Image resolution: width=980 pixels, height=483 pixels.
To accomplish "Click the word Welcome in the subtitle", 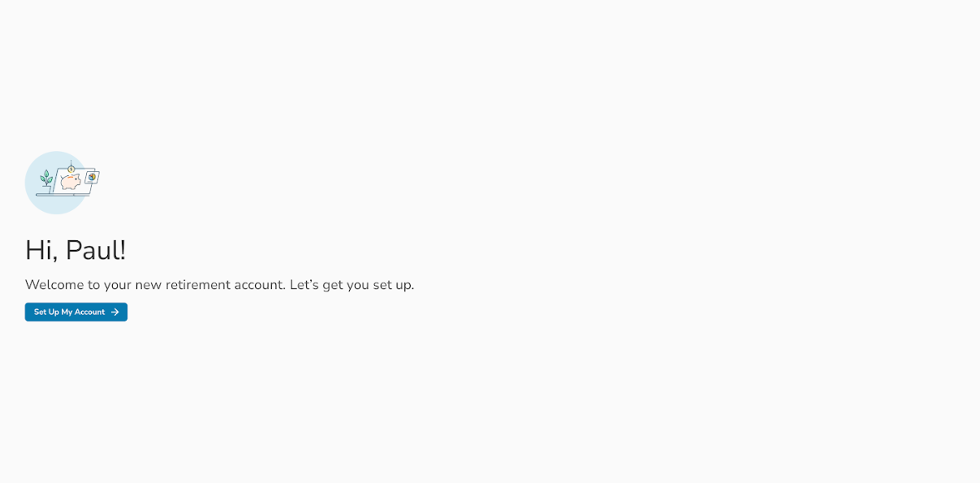I will (x=54, y=285).
